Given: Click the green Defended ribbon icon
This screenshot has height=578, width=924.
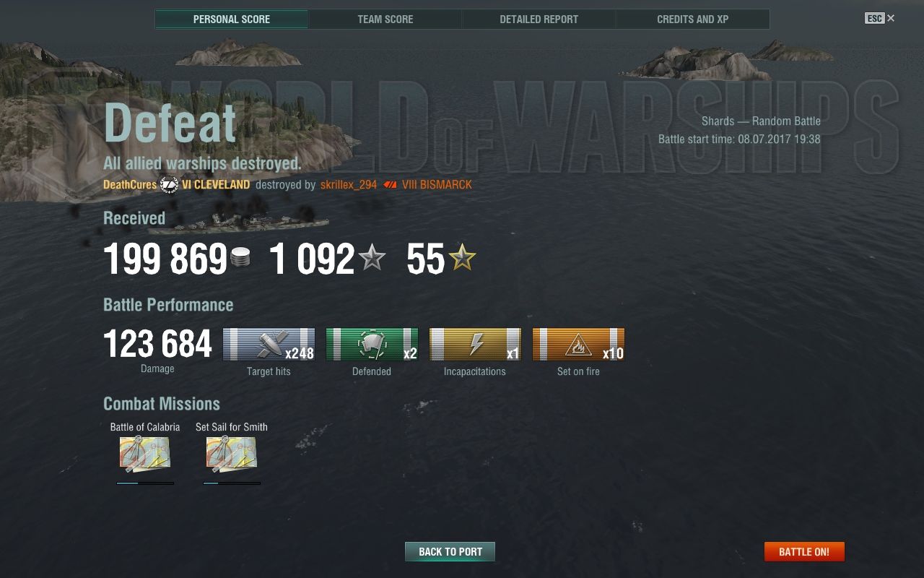Looking at the screenshot, I should tap(372, 344).
